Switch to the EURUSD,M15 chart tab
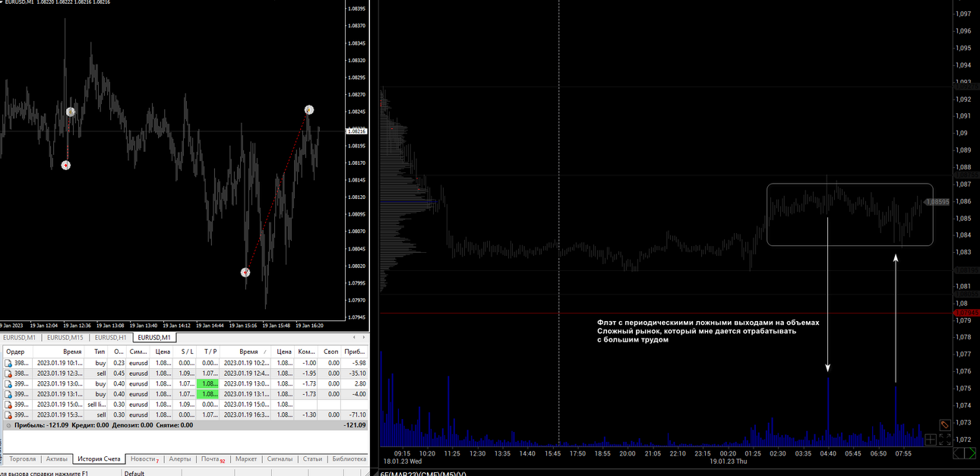This screenshot has width=980, height=476. (65, 338)
